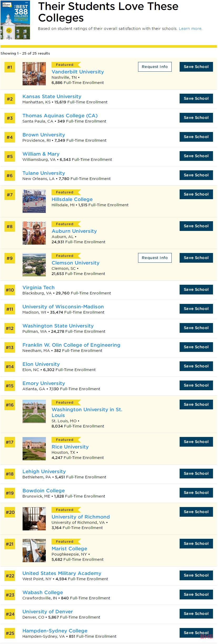218x644 pixels.
Task: Save Bowdoin College school
Action: click(x=196, y=493)
